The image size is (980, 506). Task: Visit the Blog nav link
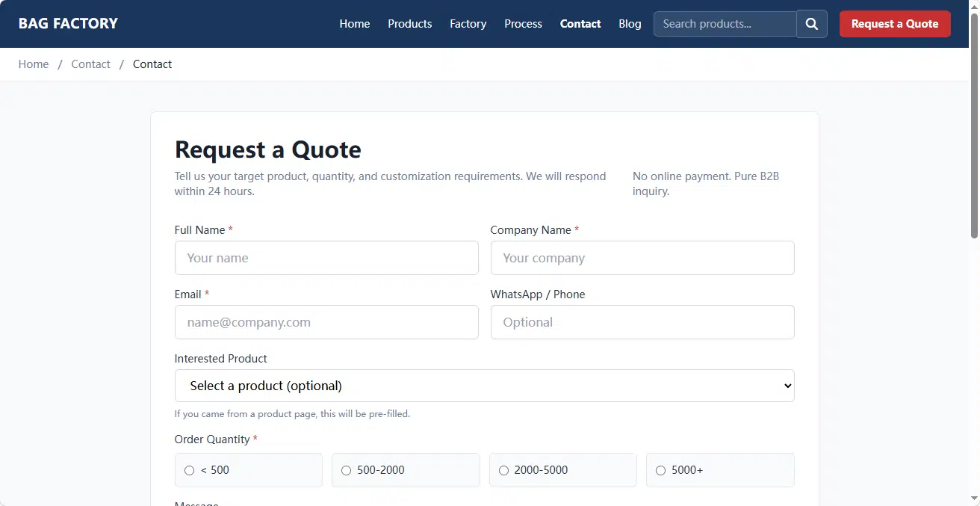(x=630, y=24)
